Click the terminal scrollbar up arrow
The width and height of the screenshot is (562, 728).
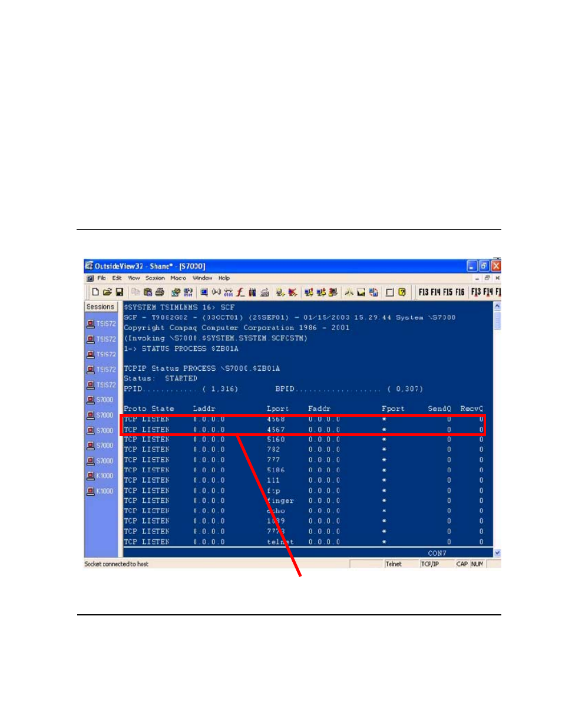click(497, 307)
